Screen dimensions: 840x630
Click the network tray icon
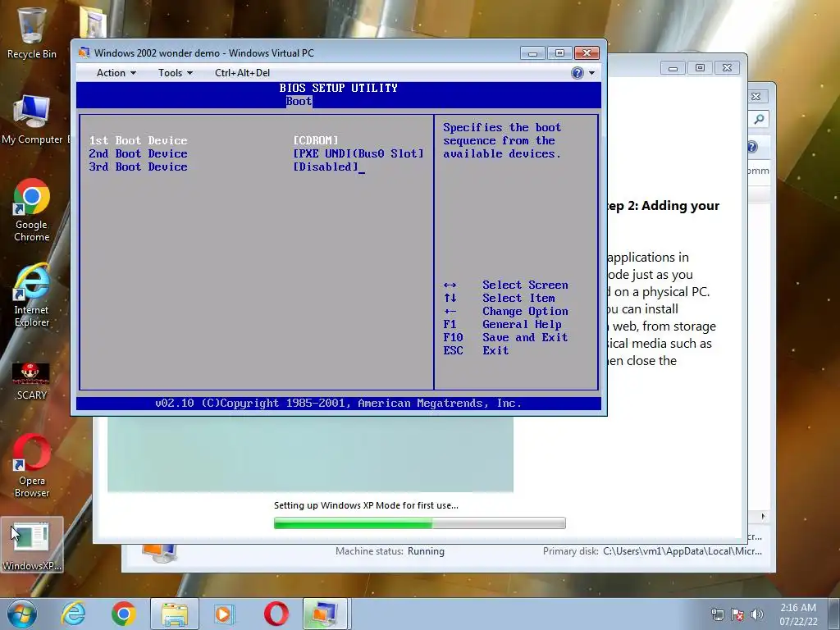point(717,614)
